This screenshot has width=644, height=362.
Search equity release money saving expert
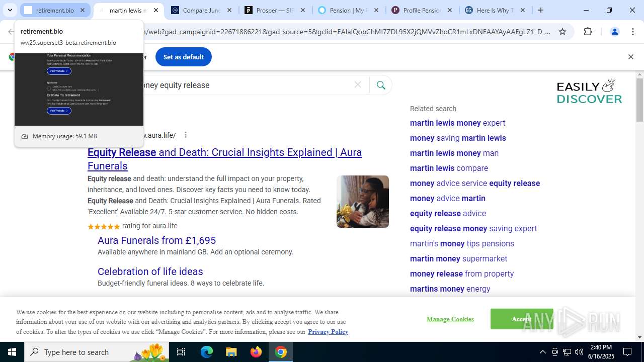click(x=473, y=228)
